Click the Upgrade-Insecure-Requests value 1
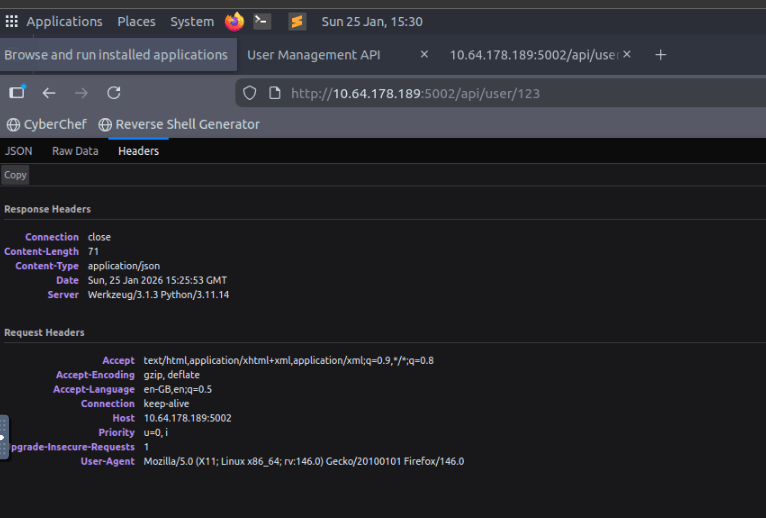766x518 pixels. point(146,447)
